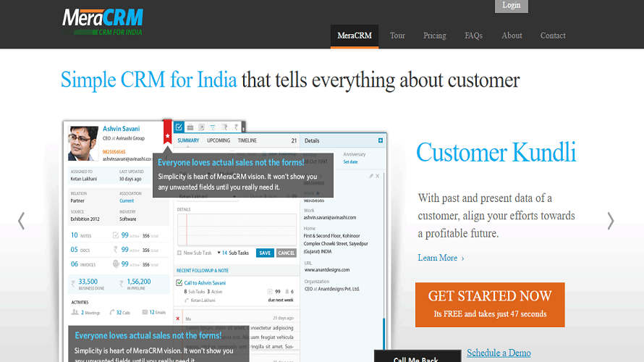Select the rupee icon in the toolbar

(236, 127)
